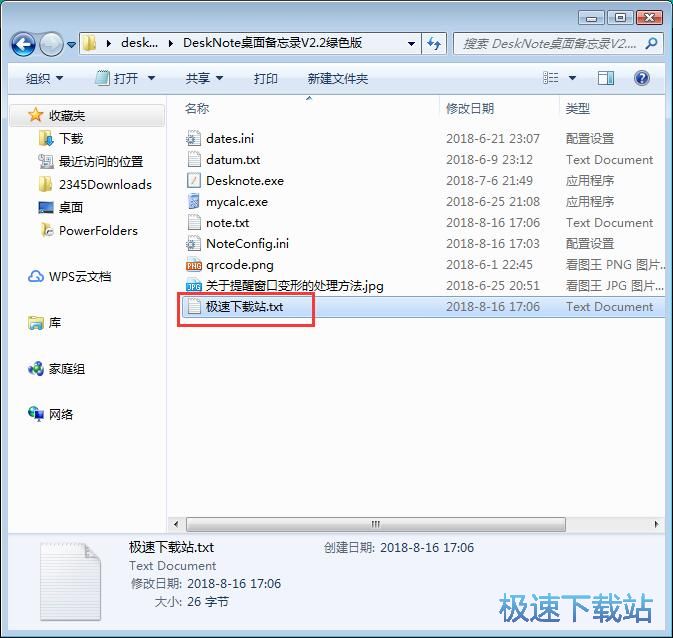The height and width of the screenshot is (638, 673).
Task: Click the 修改日期 value in details pane
Action: (x=234, y=583)
